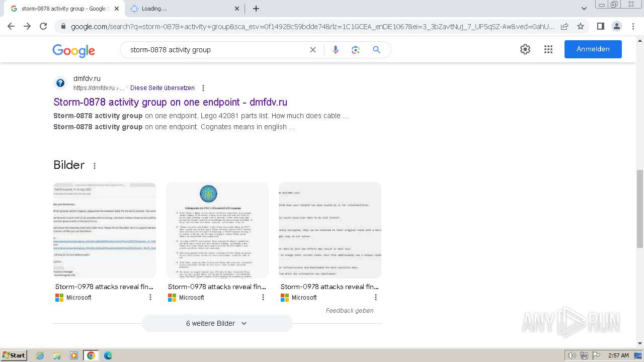This screenshot has height=362, width=644.
Task: Click the dmfdv.ru site favicon
Action: tap(60, 83)
